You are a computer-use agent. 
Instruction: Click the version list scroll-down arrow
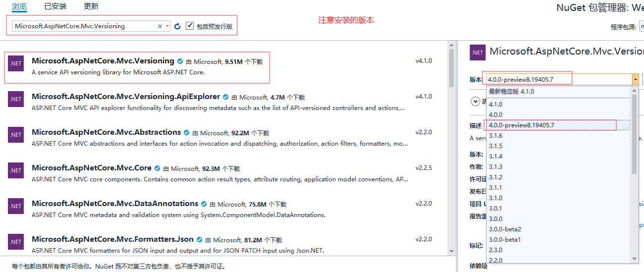coord(635,259)
